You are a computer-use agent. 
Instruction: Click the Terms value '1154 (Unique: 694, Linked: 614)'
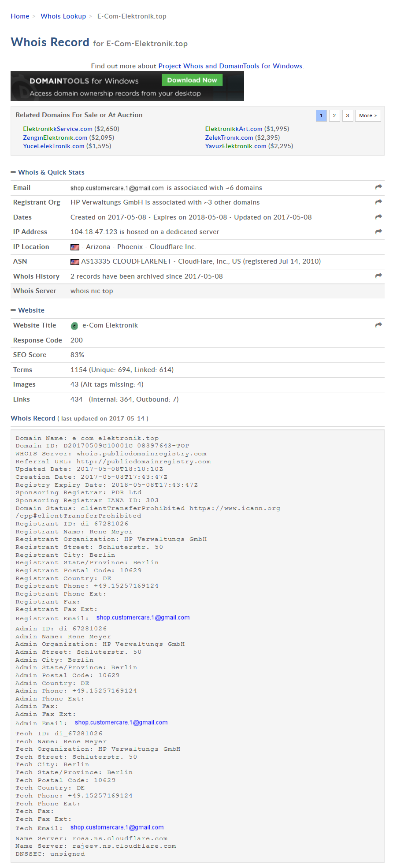pos(122,370)
